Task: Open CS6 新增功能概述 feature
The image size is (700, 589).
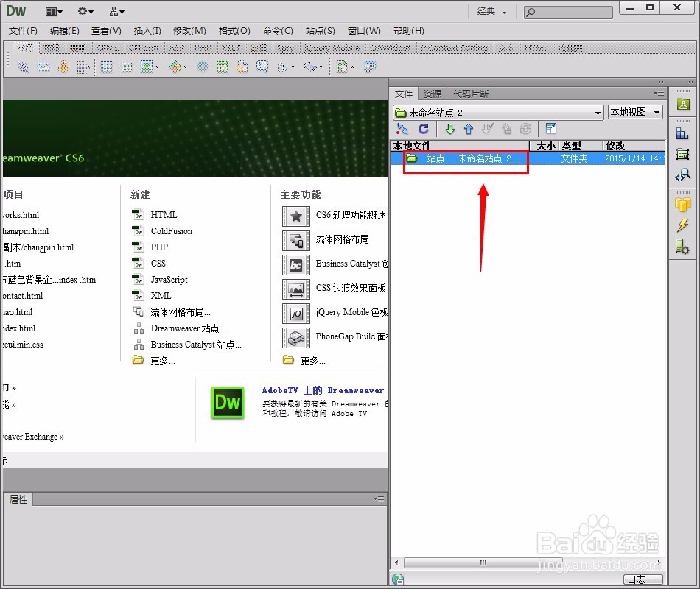Action: [351, 215]
